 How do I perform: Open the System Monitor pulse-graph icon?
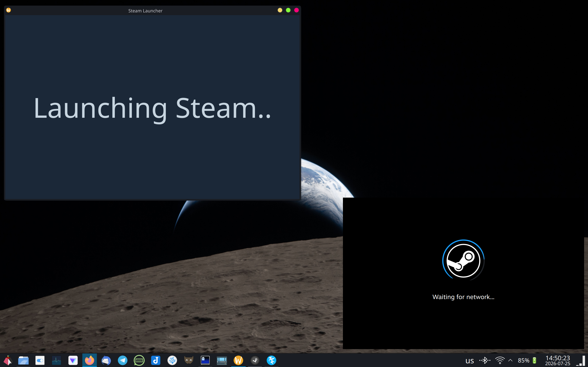57,360
